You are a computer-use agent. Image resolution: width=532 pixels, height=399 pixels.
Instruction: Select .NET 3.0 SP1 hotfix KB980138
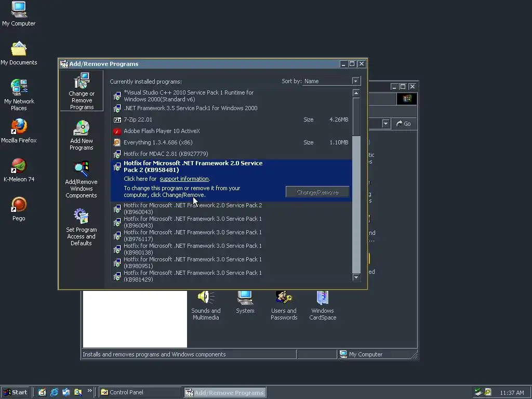click(231, 249)
